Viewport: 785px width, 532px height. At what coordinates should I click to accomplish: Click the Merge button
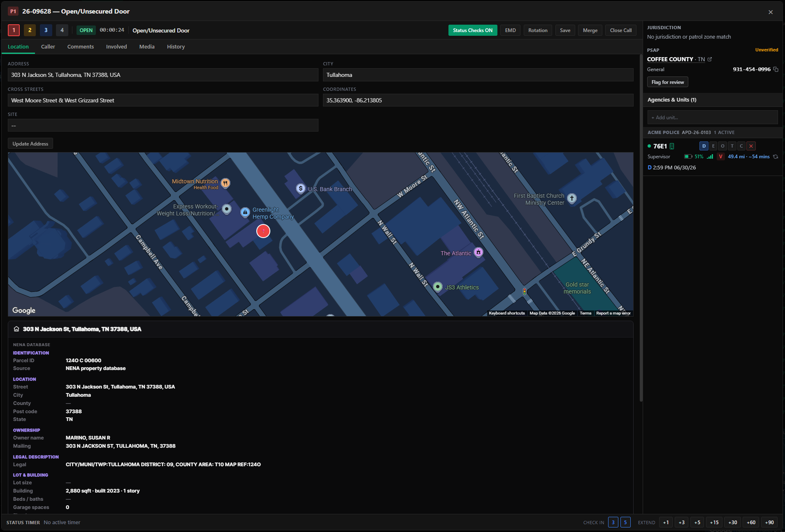[590, 30]
